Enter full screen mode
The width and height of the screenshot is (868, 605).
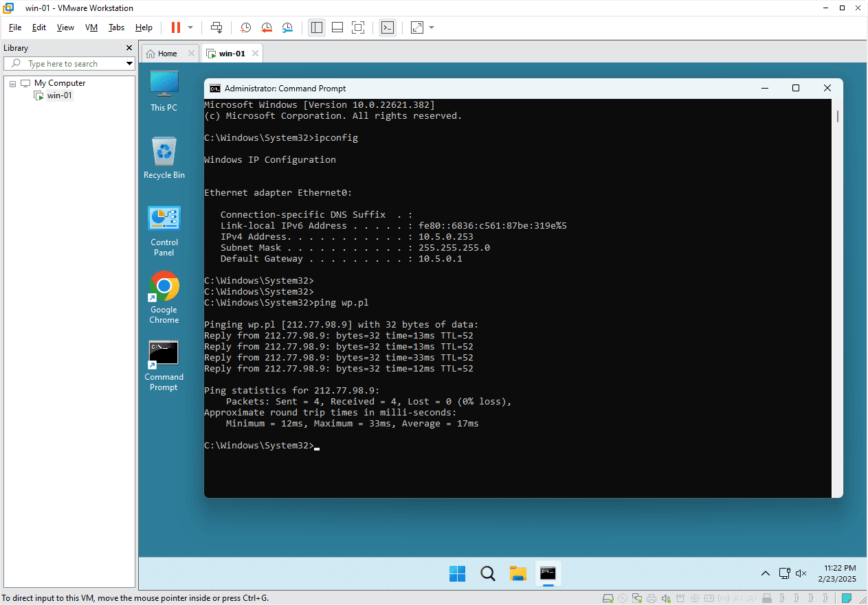(x=357, y=27)
